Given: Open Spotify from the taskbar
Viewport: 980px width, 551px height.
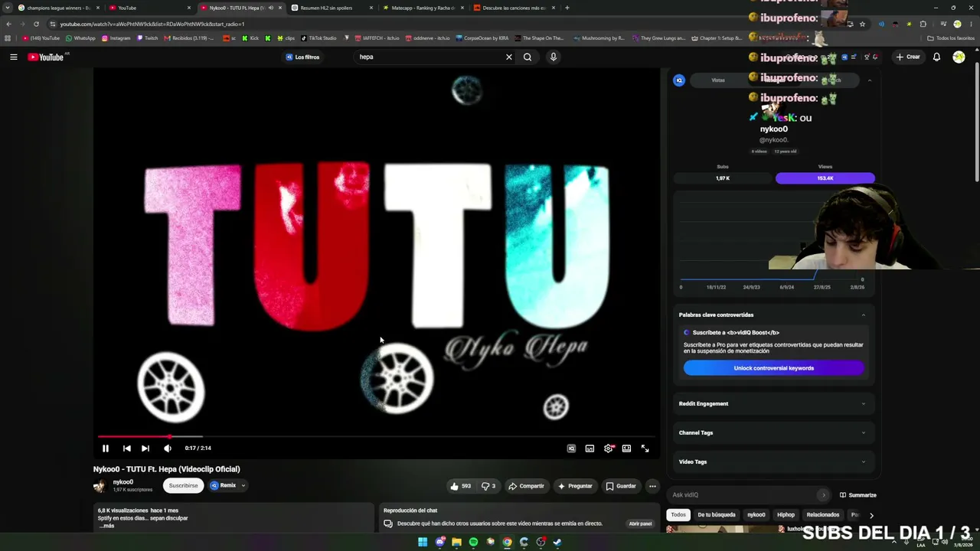Looking at the screenshot, I should point(473,542).
